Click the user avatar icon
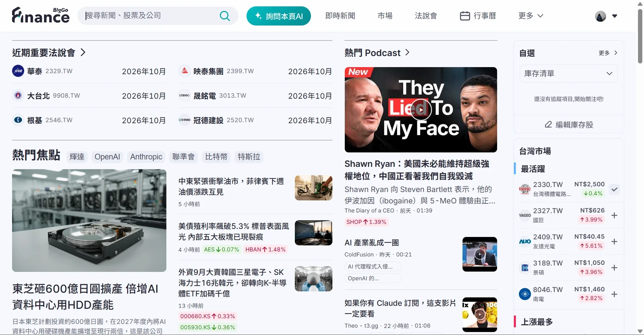This screenshot has height=335, width=644. coord(600,16)
